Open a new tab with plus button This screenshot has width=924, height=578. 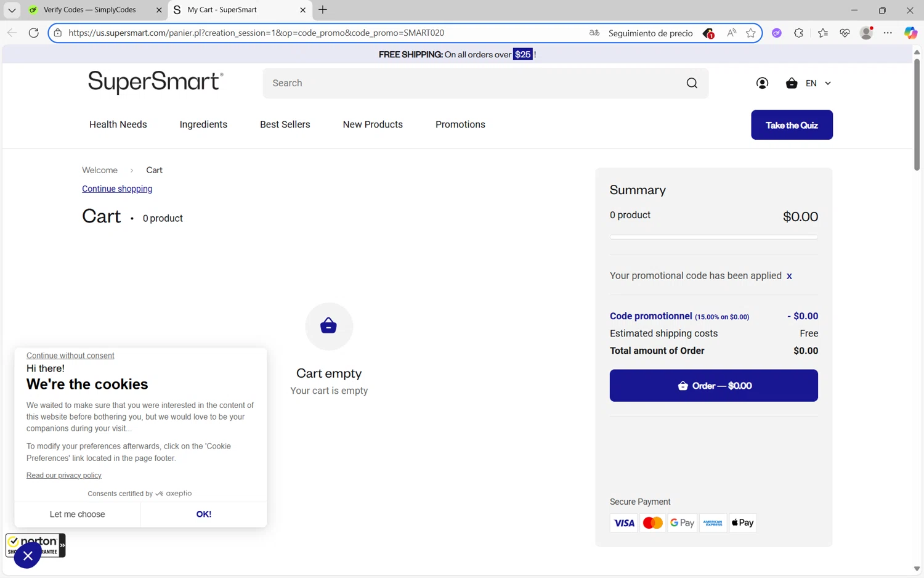(x=323, y=10)
